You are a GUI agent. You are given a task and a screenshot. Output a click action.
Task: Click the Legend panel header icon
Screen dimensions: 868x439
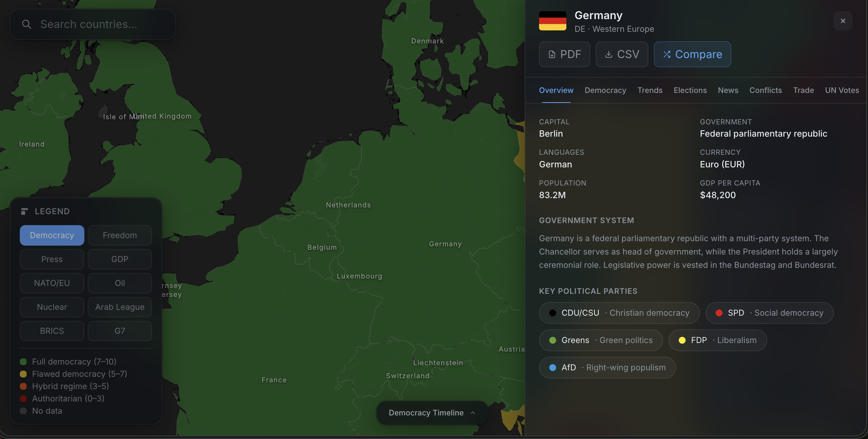click(24, 211)
